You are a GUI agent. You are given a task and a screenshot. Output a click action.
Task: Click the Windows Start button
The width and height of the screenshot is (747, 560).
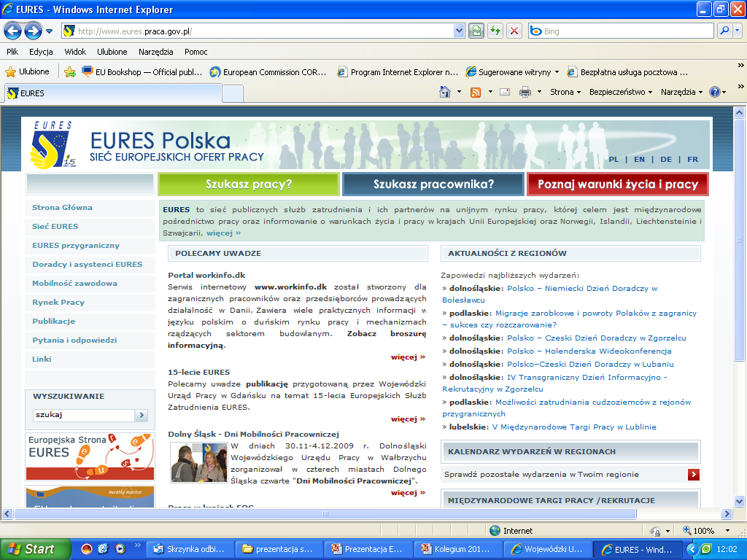pos(35,549)
